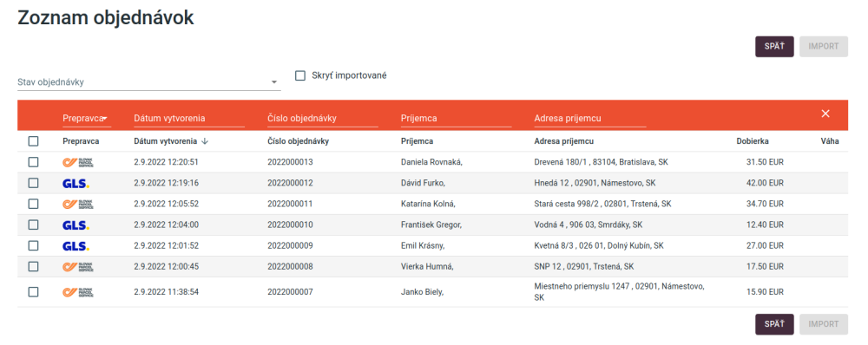Click the sort arrow beside Dátum vytvorenia
Screen dimensions: 868x345
pyautogui.click(x=205, y=141)
